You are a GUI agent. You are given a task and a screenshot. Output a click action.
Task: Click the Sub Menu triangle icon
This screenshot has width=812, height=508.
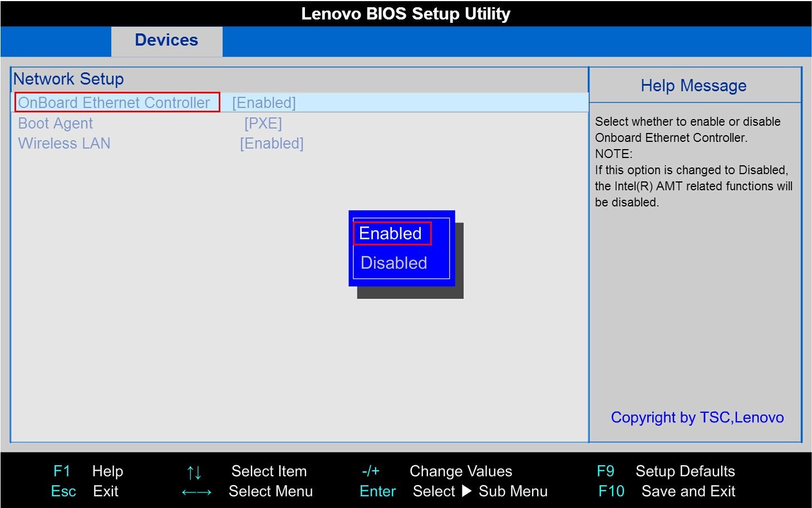(467, 491)
